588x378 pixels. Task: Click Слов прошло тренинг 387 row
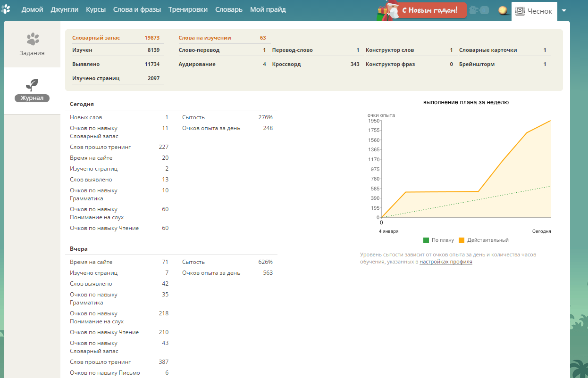[119, 362]
